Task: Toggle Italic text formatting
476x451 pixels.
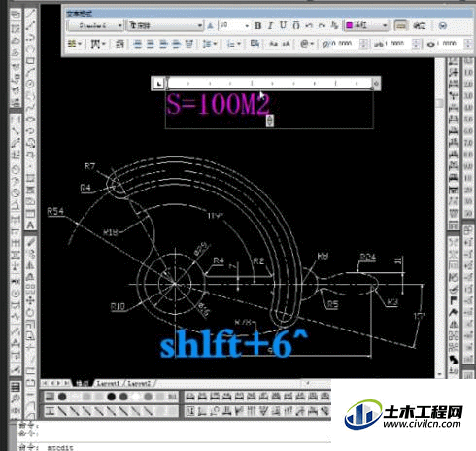Action: click(270, 25)
